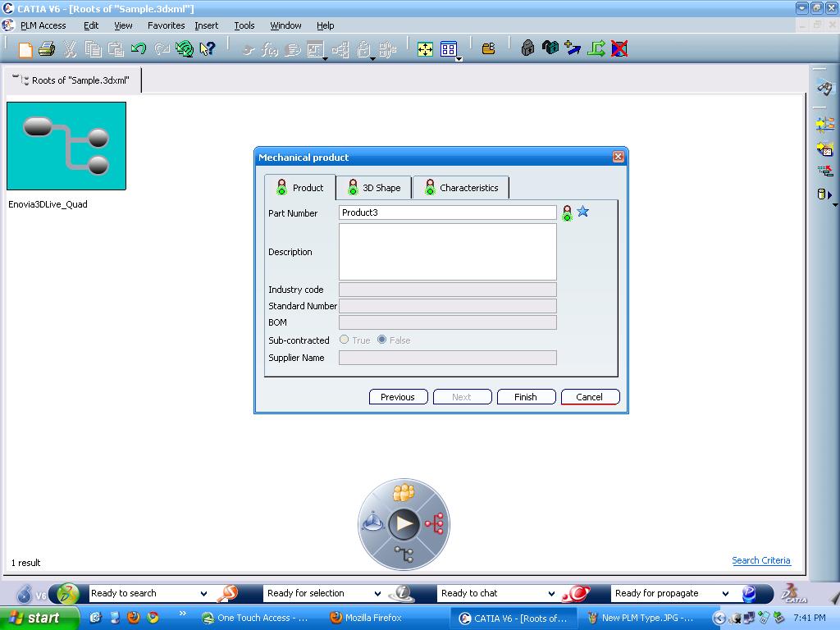The width and height of the screenshot is (840, 630).
Task: Click the Previous button
Action: (398, 397)
